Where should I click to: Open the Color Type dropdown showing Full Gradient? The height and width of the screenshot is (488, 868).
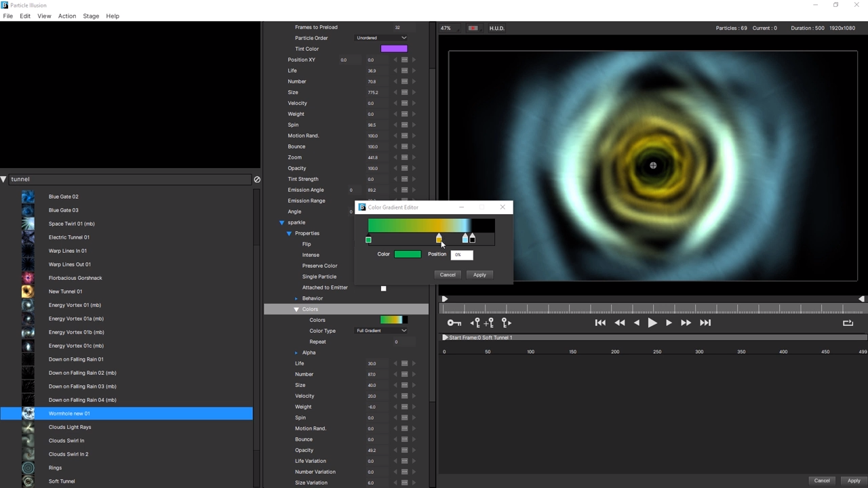point(381,331)
